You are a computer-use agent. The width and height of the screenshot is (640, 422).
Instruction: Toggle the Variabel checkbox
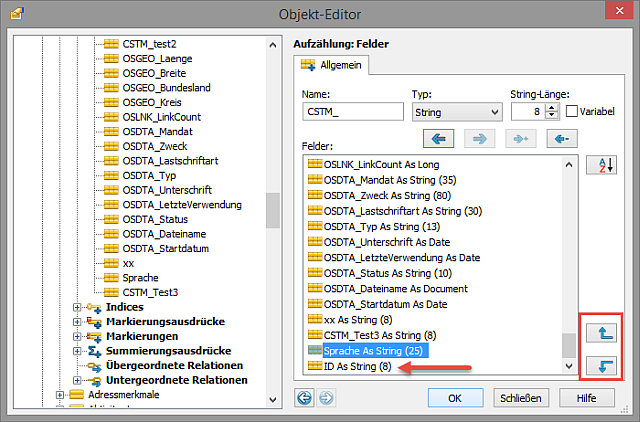click(x=572, y=111)
